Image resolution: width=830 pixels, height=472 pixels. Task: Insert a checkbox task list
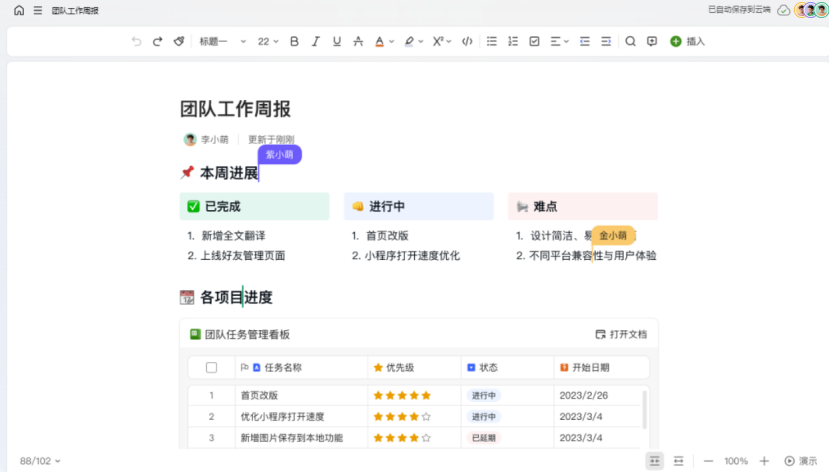[535, 41]
